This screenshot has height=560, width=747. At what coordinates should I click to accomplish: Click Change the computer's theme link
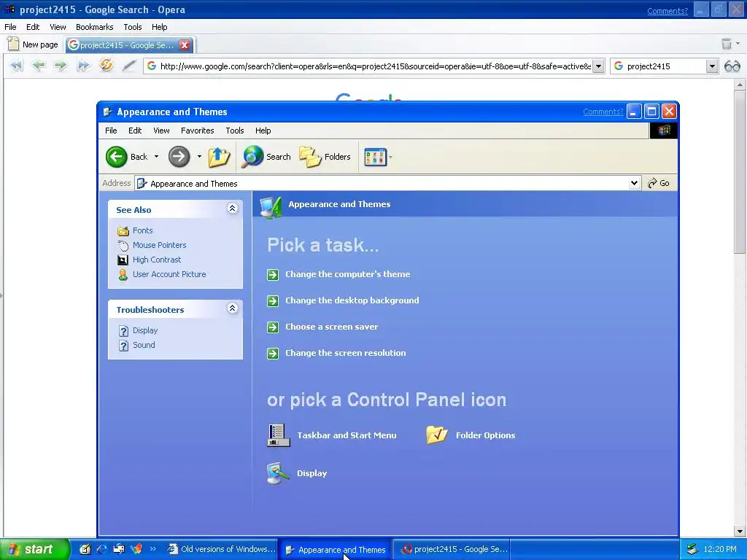(x=348, y=274)
